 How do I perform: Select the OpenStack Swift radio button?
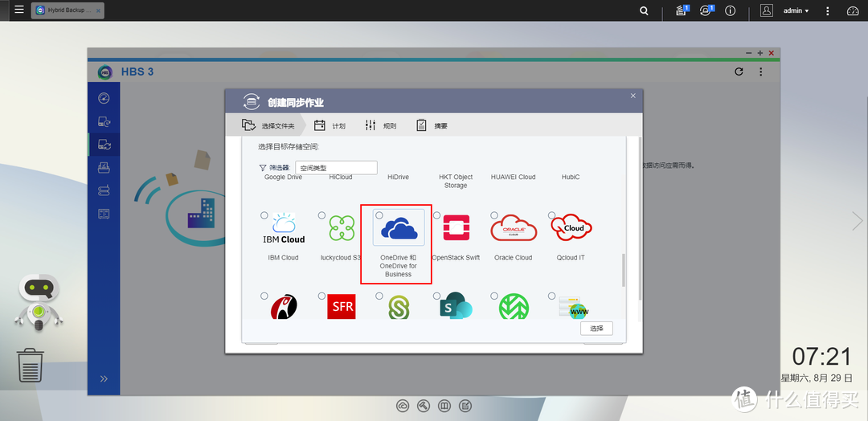(x=436, y=215)
